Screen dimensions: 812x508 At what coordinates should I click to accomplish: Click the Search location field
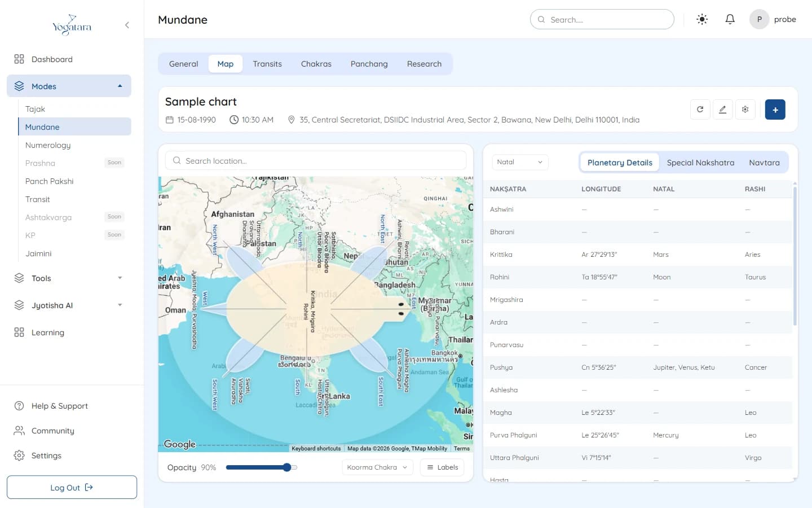pyautogui.click(x=315, y=160)
